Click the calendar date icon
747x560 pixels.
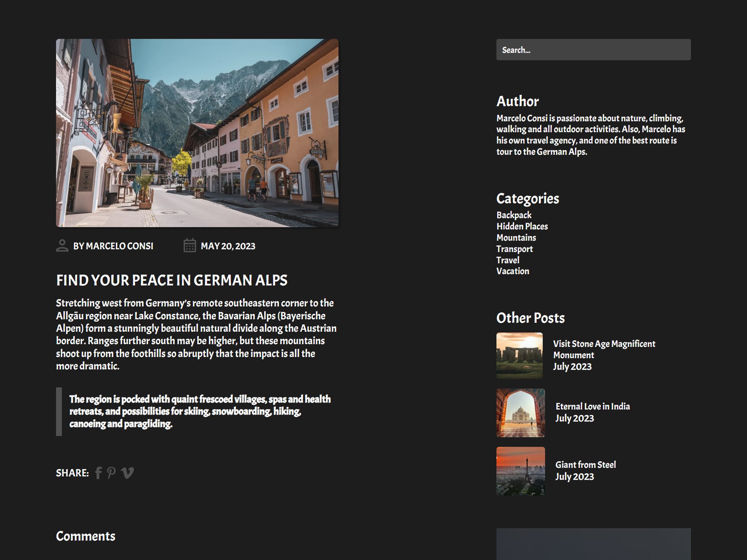190,246
